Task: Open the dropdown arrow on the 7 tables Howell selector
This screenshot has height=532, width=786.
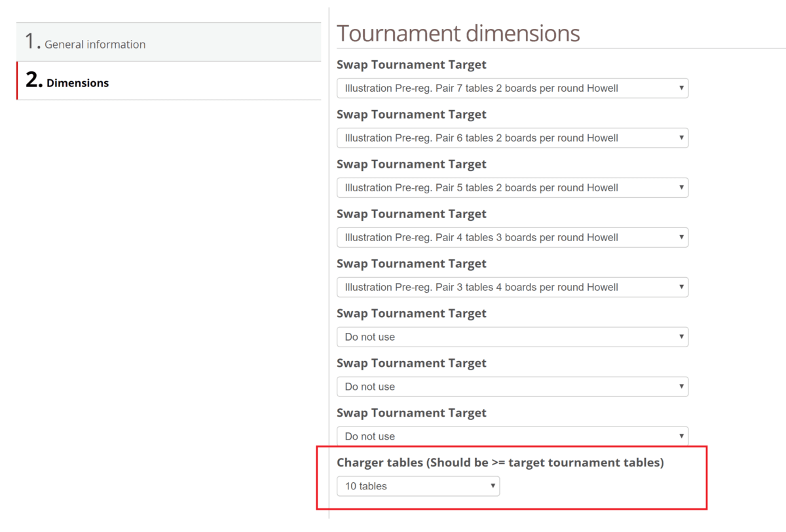Action: (681, 88)
